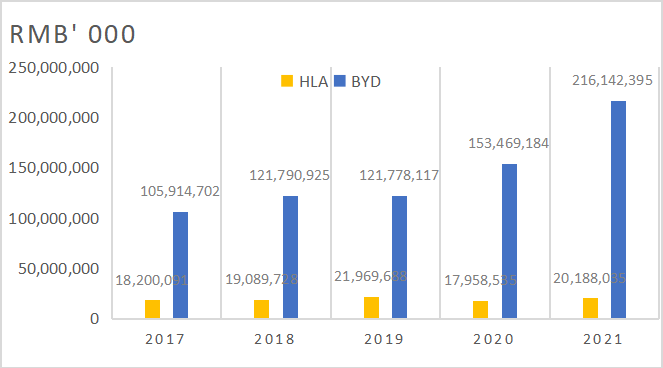
Task: Click data label 121,790,925
Action: [289, 176]
